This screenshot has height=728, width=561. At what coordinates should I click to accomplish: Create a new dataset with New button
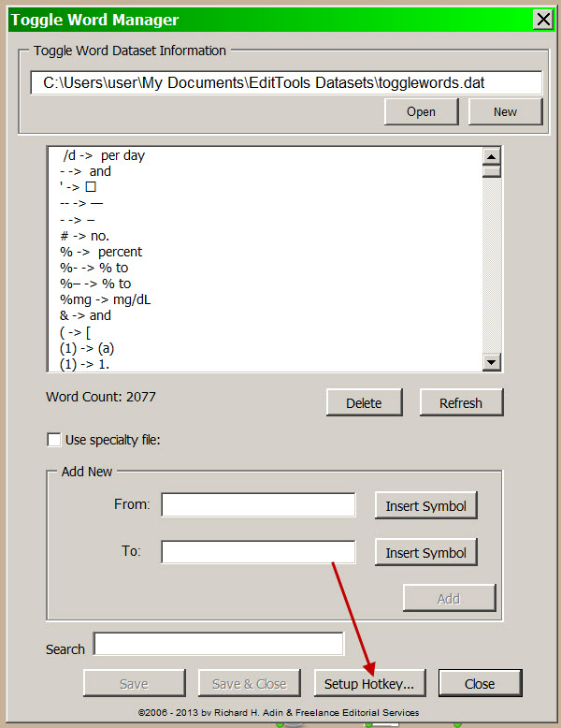[505, 111]
